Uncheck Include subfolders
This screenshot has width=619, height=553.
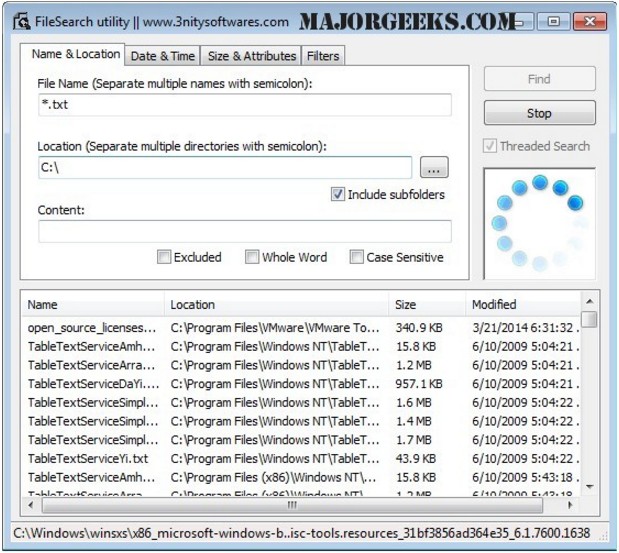coord(338,194)
